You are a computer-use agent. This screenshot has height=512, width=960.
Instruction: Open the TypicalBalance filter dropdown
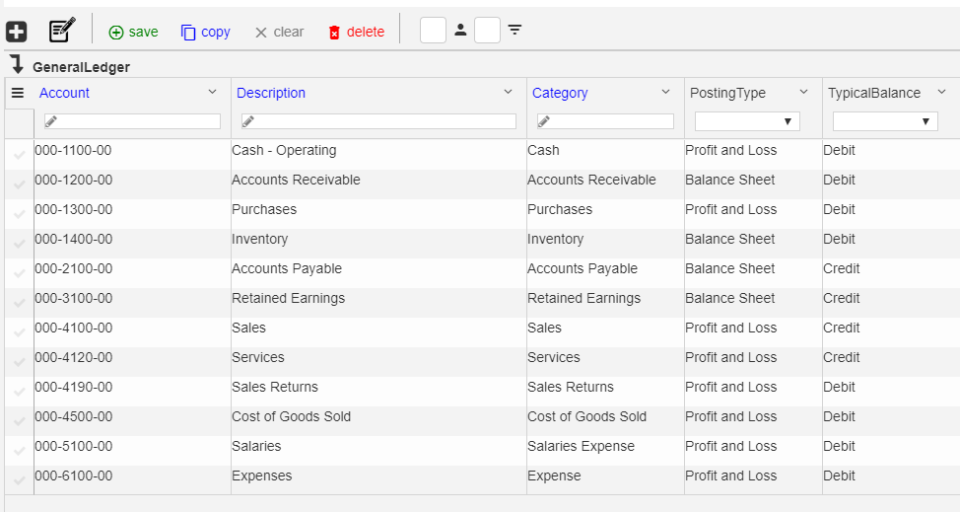(885, 121)
